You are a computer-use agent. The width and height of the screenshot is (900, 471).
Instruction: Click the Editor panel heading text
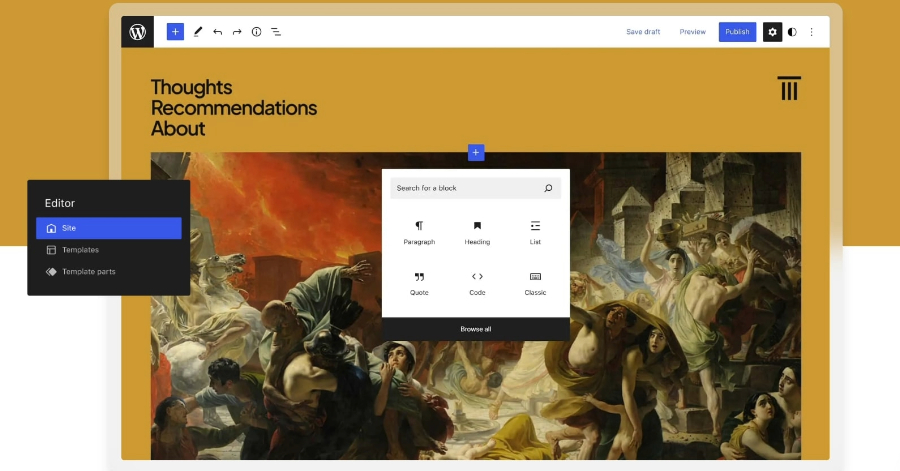(60, 203)
